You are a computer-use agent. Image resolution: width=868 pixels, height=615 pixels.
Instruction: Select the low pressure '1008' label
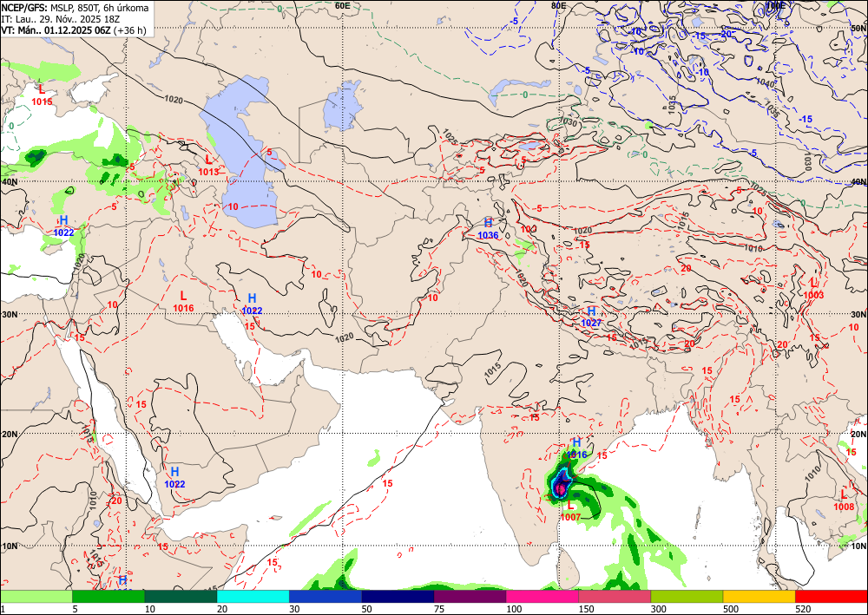point(844,507)
